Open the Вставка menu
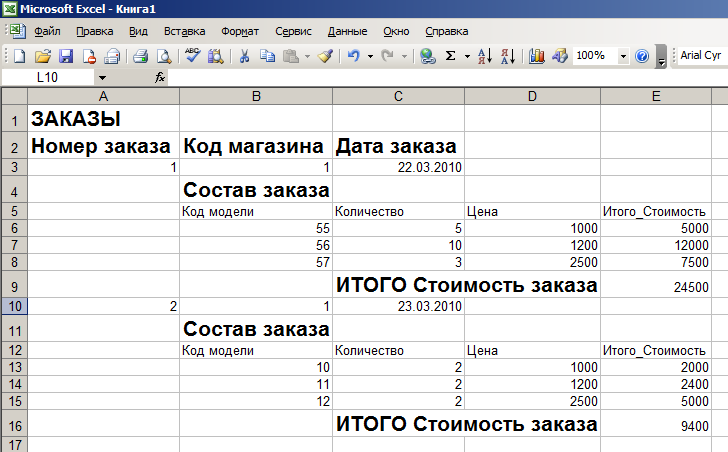This screenshot has height=452, width=728. [184, 31]
